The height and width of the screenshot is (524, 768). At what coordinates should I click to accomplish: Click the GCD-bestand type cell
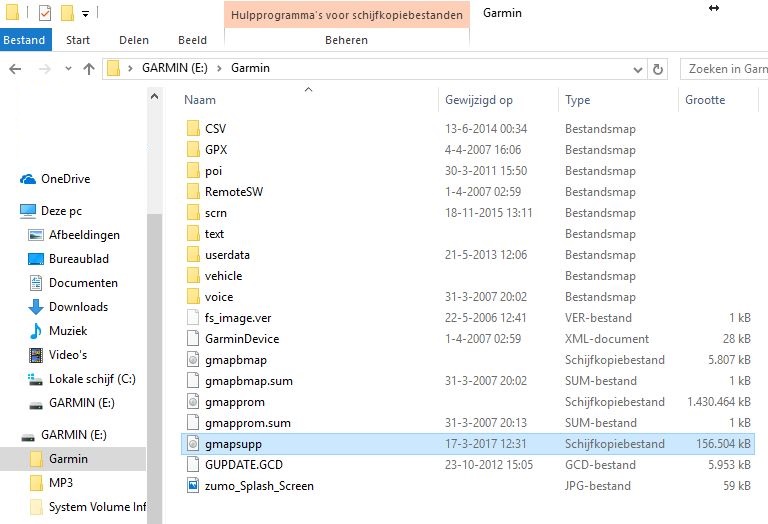(x=600, y=465)
